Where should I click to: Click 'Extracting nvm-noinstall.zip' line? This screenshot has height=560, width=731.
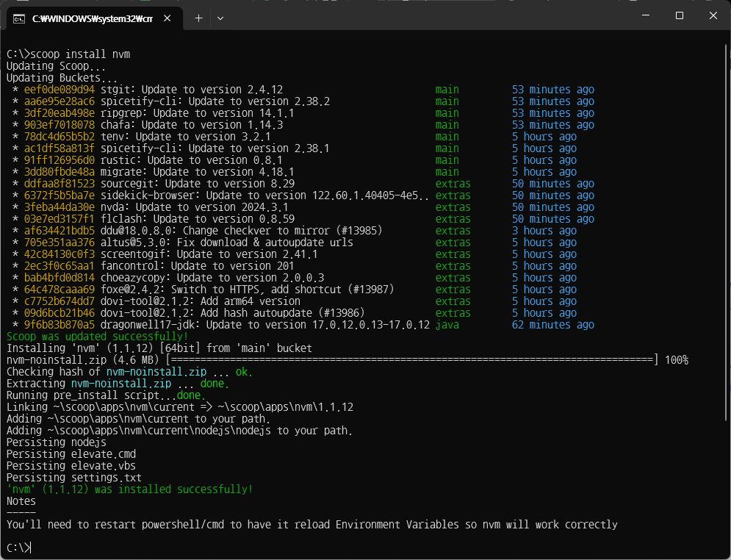118,384
